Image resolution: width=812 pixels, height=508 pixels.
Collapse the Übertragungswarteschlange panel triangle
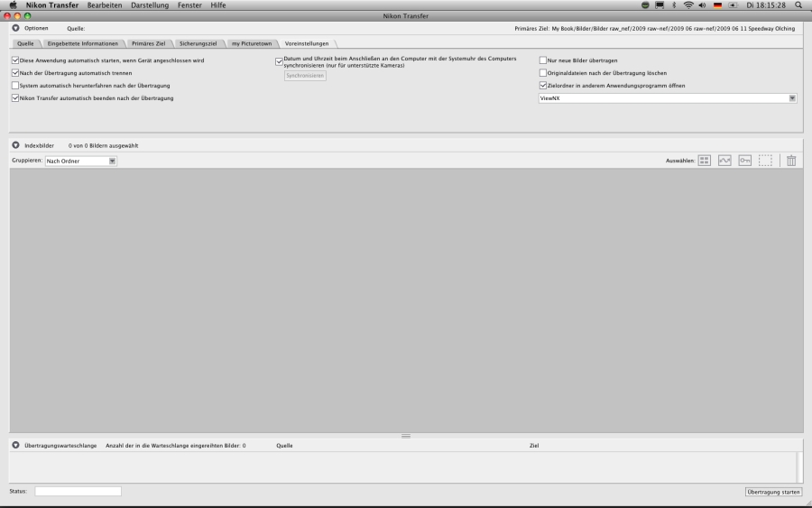pos(15,446)
